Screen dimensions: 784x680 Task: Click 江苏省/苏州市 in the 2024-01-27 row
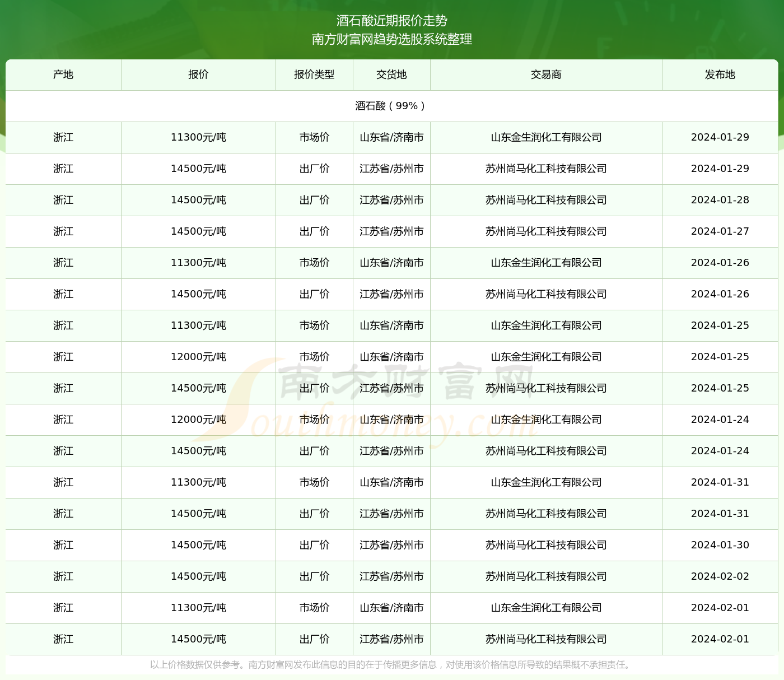coord(391,231)
